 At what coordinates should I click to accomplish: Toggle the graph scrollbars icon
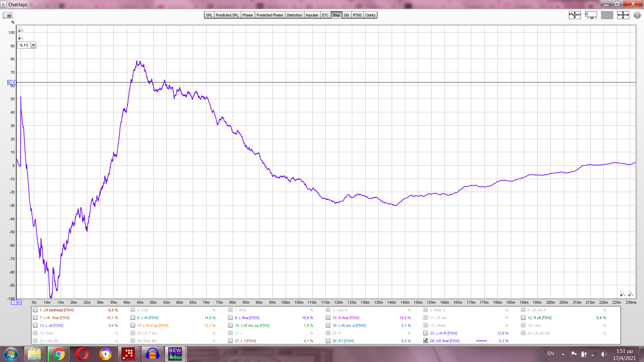coord(591,15)
